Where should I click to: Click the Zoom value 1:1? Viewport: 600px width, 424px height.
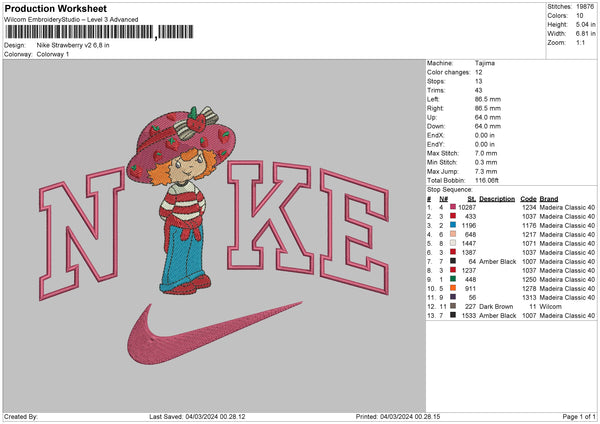(580, 42)
